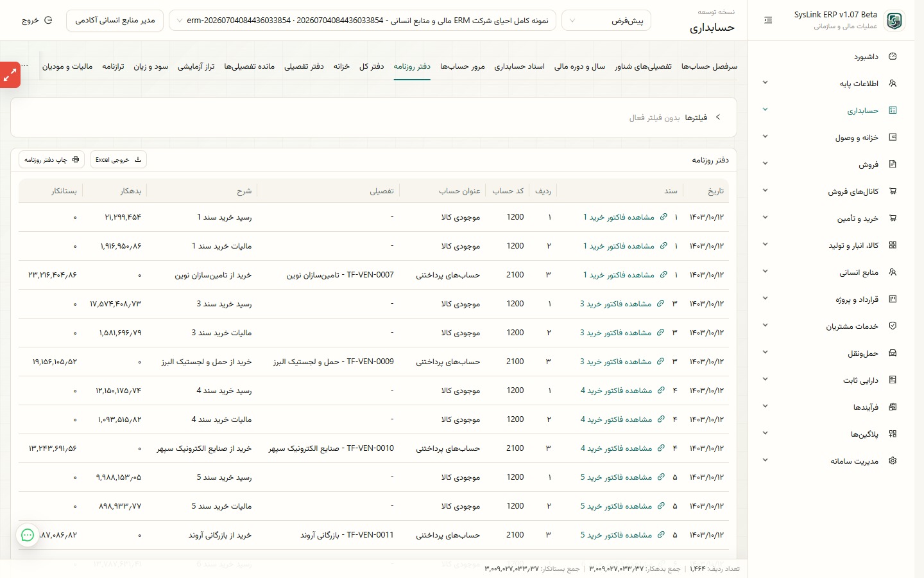Click the logout icon beside خروج
Screen dimensions: 924x578
48,21
